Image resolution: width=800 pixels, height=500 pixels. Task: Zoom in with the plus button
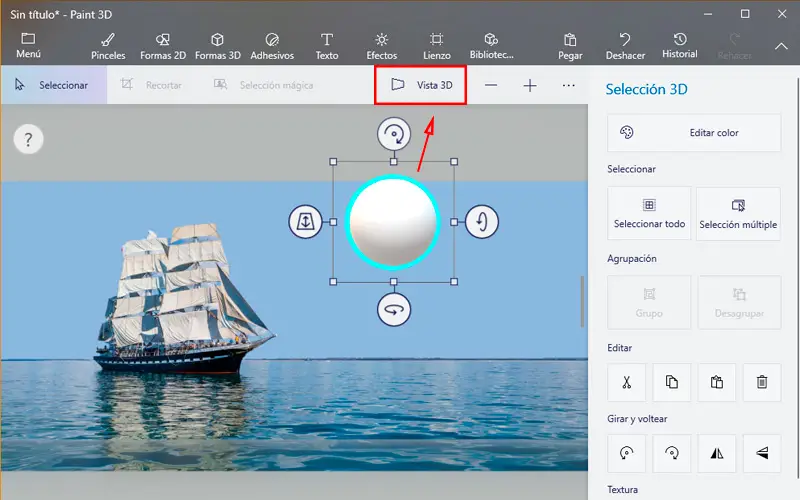coord(530,85)
